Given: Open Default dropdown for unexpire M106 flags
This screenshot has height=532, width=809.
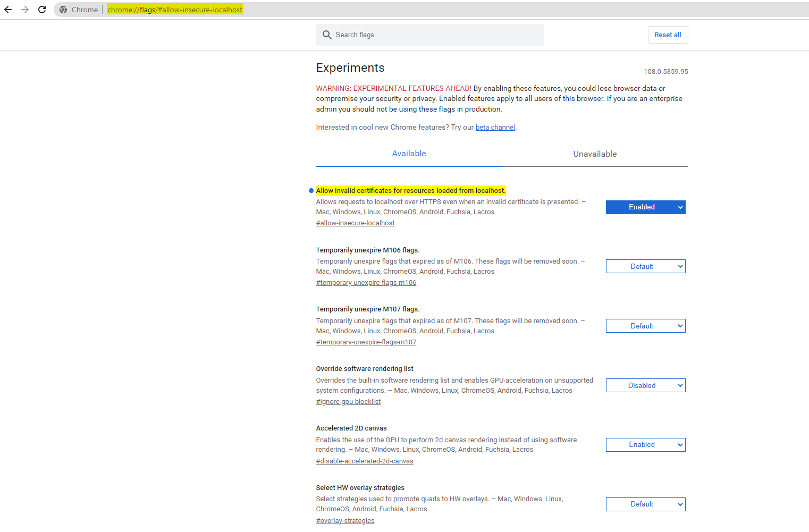Looking at the screenshot, I should click(645, 266).
